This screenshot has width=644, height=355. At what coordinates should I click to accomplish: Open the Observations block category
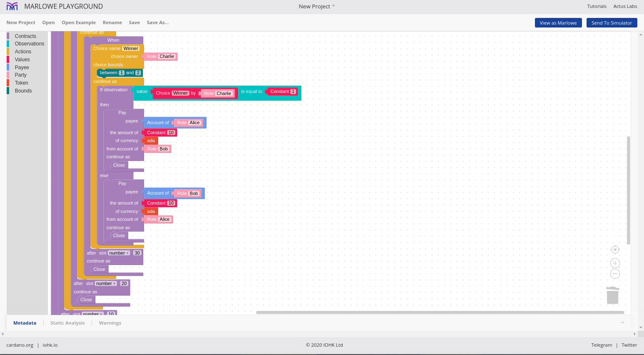pyautogui.click(x=29, y=44)
